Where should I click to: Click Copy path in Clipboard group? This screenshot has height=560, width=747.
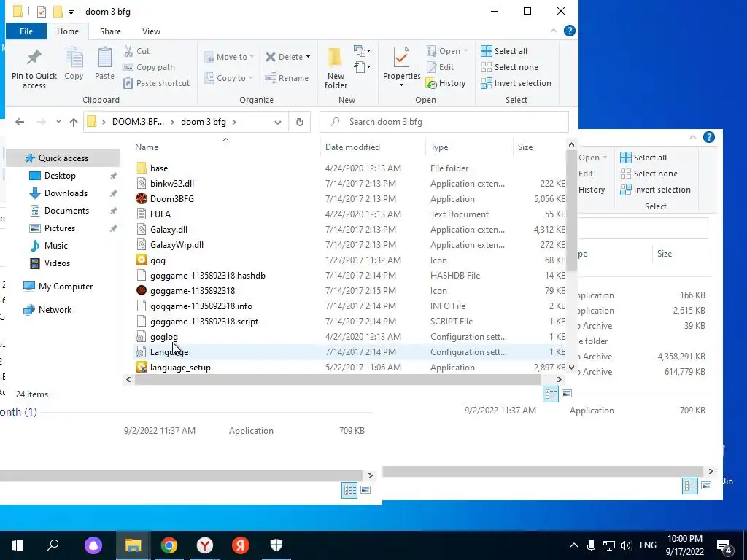point(149,67)
